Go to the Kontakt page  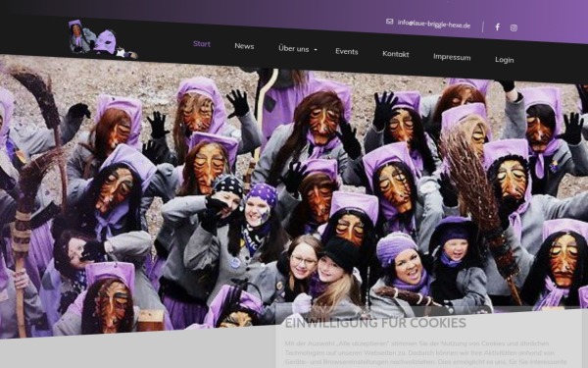(396, 54)
